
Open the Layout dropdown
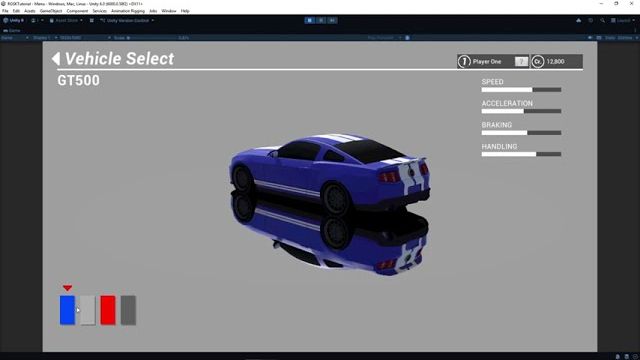[x=623, y=20]
